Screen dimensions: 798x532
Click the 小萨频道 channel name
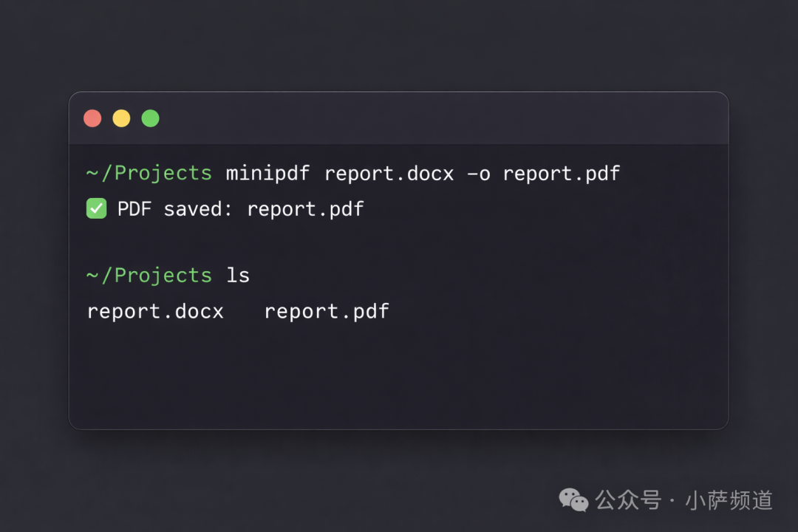pyautogui.click(x=729, y=500)
